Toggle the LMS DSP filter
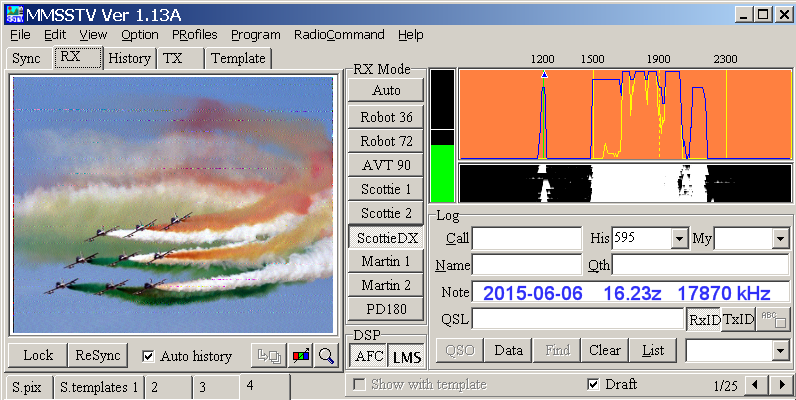This screenshot has width=796, height=400. tap(406, 357)
